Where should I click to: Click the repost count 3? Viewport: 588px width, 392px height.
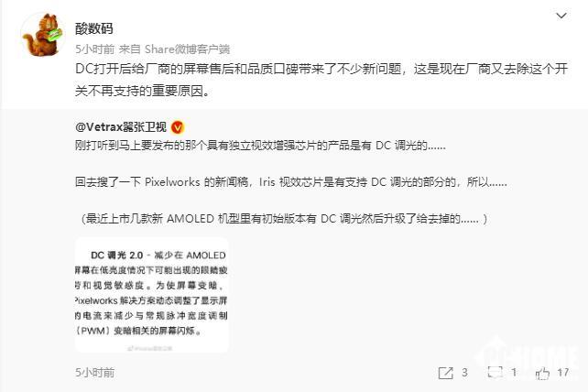464,373
